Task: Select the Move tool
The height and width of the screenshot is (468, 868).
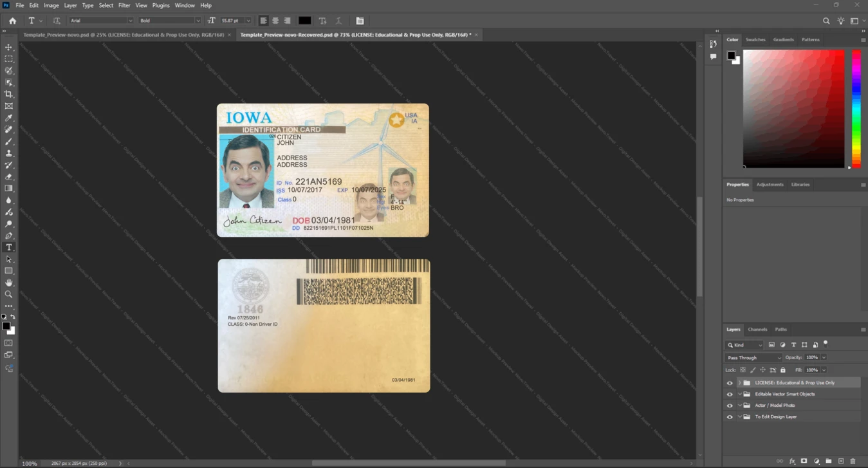Action: pyautogui.click(x=9, y=48)
